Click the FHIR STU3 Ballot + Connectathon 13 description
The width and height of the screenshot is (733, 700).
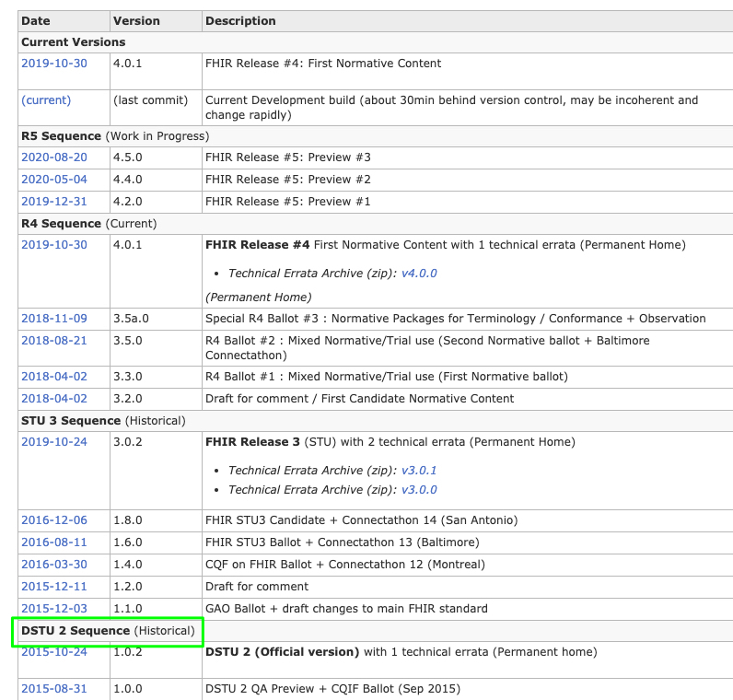point(343,542)
